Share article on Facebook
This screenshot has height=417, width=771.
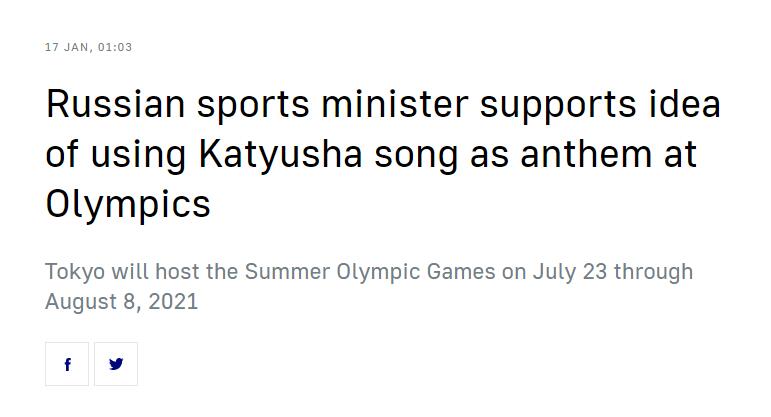67,364
